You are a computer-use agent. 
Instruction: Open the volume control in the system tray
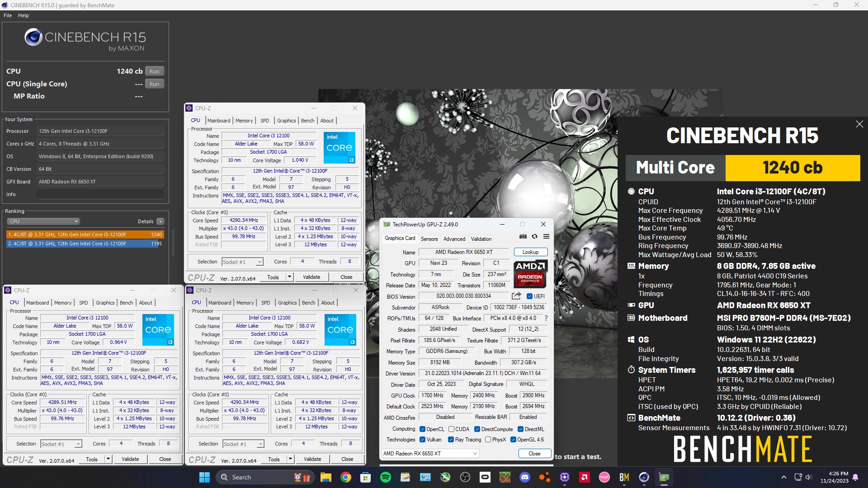tap(809, 477)
